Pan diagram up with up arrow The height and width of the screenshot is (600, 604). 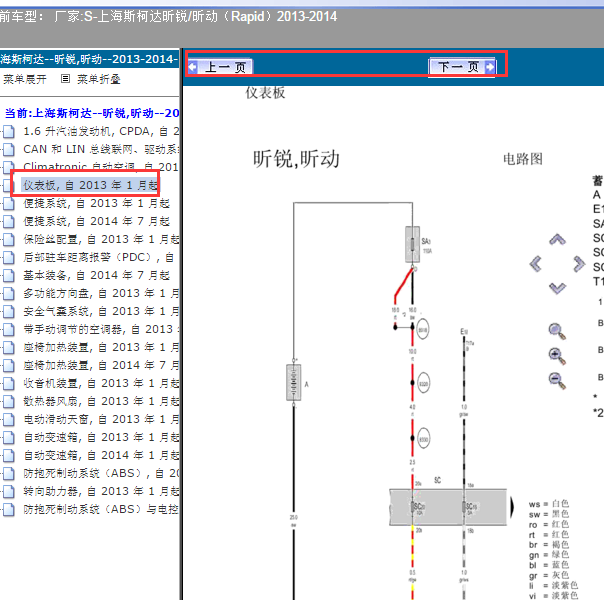[x=557, y=240]
